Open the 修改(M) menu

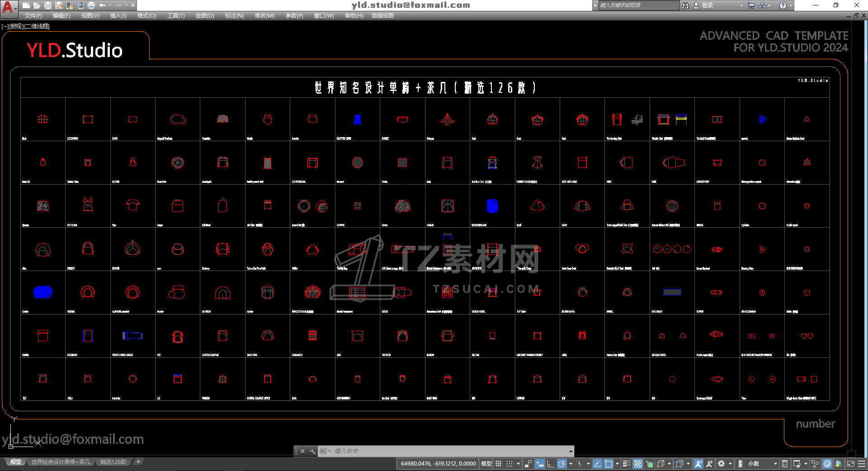264,16
